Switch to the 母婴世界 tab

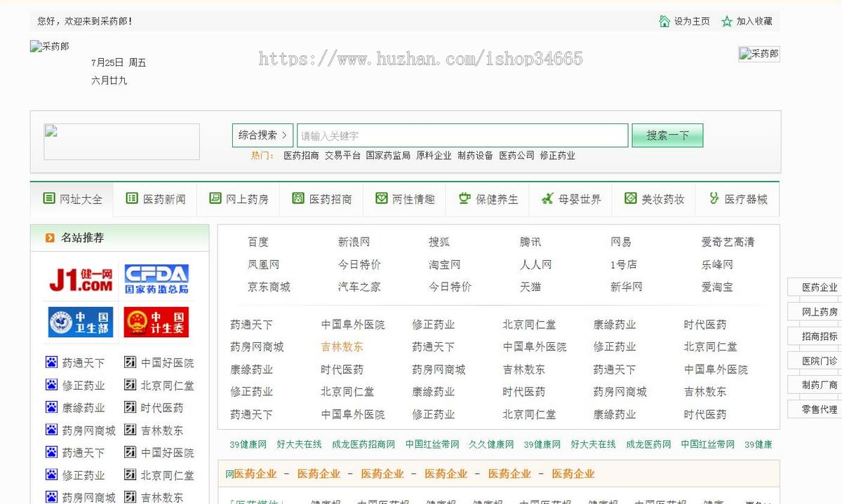[570, 199]
